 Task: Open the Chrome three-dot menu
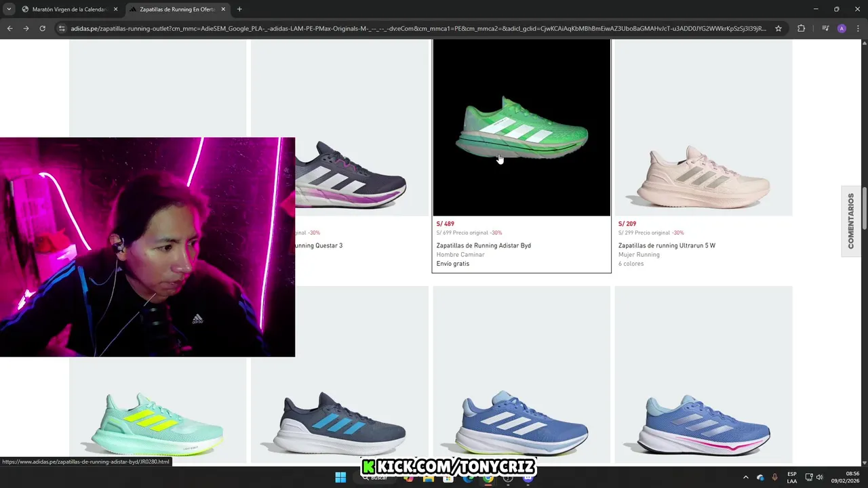(858, 28)
